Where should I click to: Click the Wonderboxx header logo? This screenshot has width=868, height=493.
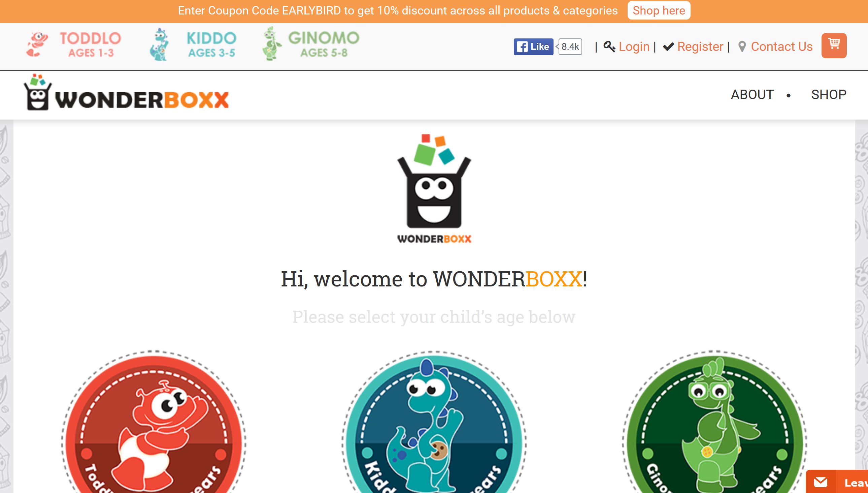(126, 92)
